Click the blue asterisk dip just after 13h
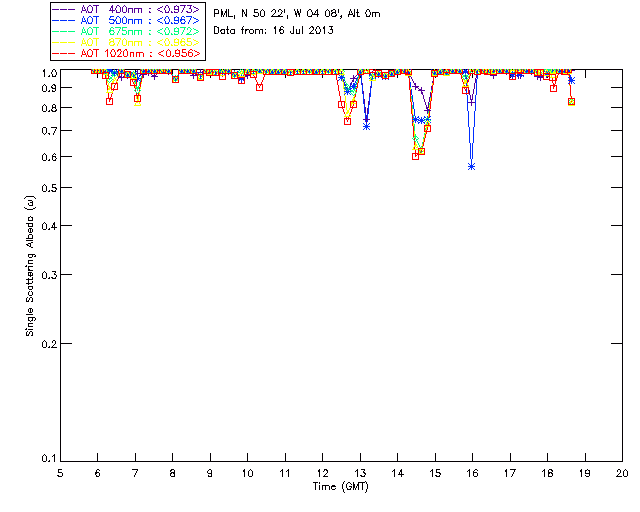 pos(367,127)
